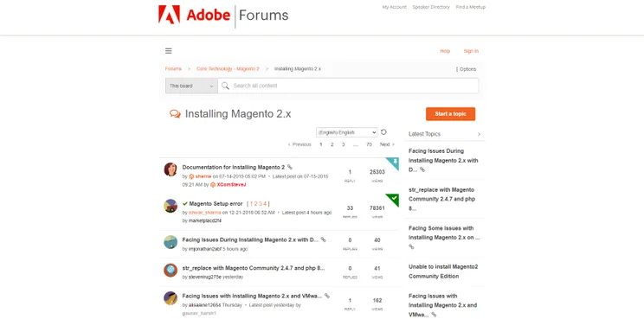Open ishwar_sharma's profile link
644x319 pixels.
pos(204,213)
